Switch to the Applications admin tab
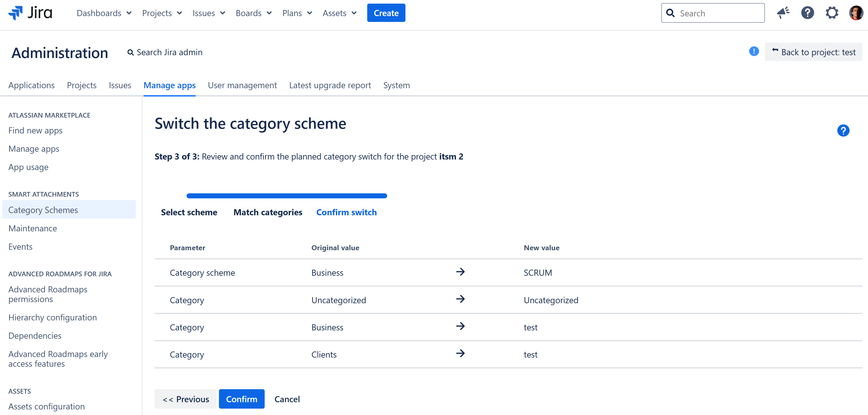This screenshot has width=868, height=415. point(31,85)
